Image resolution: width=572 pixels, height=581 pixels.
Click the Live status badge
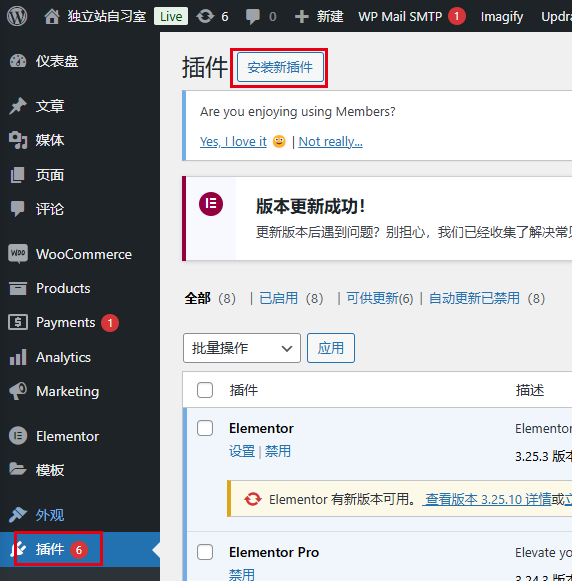click(x=171, y=17)
